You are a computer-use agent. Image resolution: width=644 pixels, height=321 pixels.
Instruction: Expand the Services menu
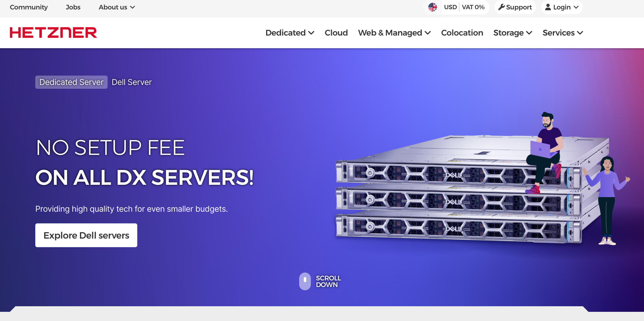pos(563,33)
